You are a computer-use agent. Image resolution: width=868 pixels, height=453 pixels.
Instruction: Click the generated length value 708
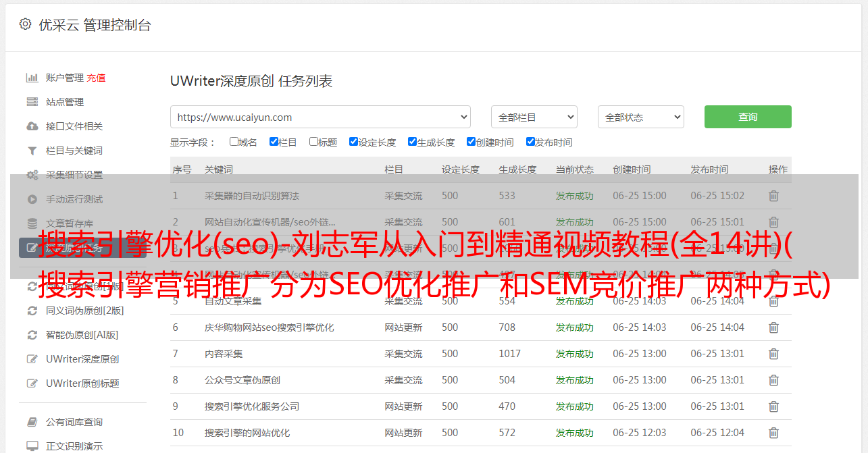(x=507, y=327)
